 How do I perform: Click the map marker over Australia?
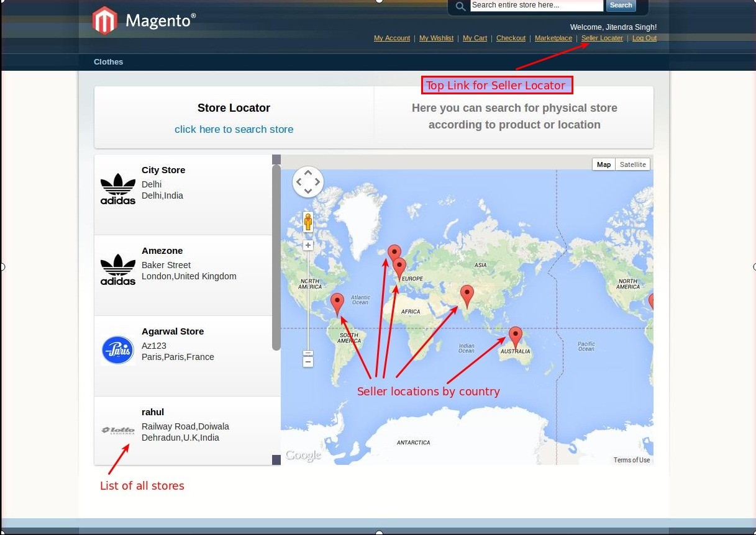[x=515, y=338]
